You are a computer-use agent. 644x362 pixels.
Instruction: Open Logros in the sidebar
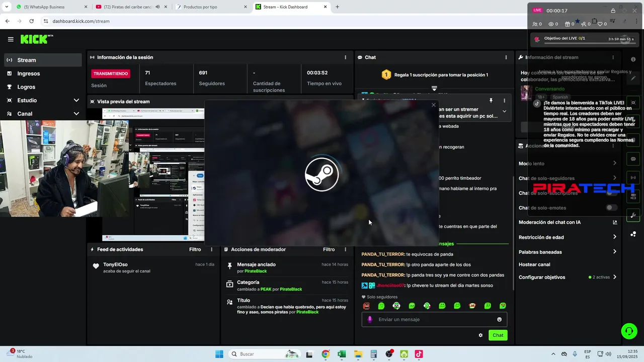click(x=43, y=87)
